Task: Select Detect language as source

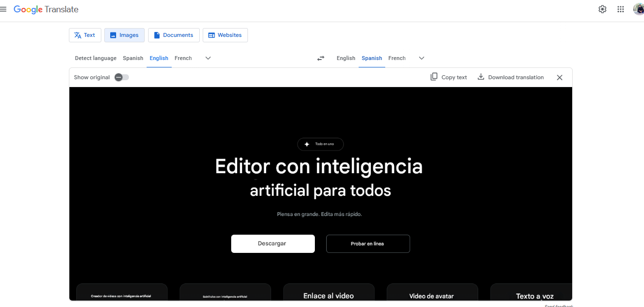Action: coord(95,58)
